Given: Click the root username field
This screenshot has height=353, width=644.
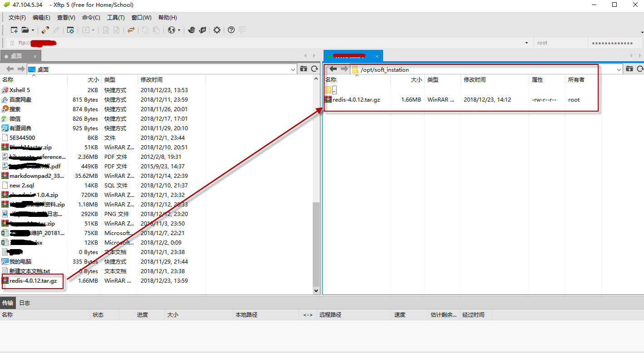Looking at the screenshot, I should (x=560, y=43).
